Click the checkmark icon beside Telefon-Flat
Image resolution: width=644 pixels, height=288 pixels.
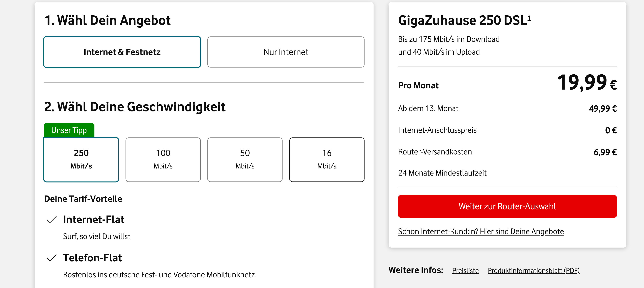[51, 258]
